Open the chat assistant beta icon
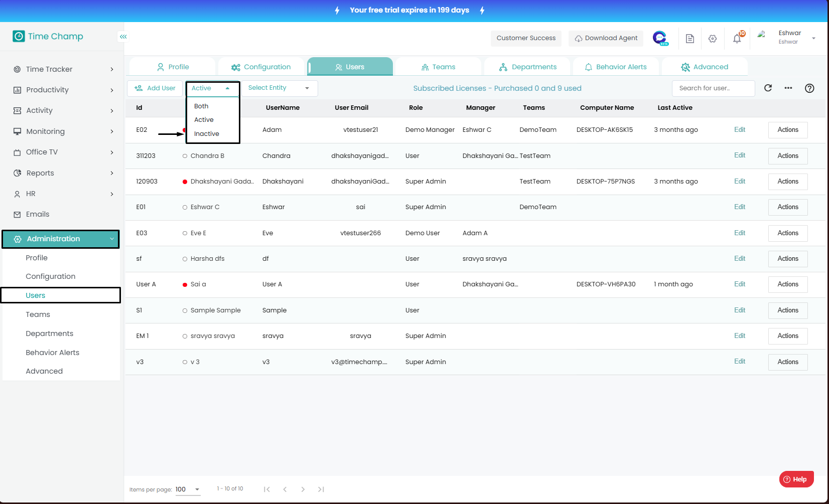Screen dimensions: 829x504 click(660, 38)
